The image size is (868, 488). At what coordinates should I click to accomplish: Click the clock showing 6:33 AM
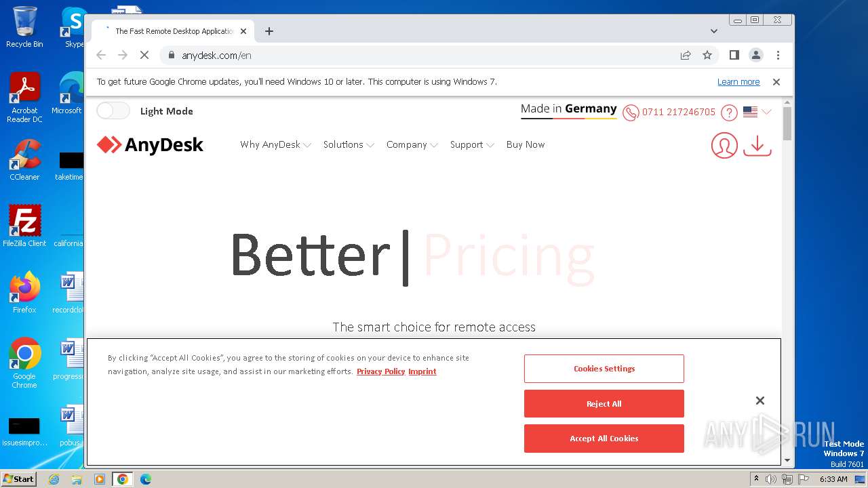click(833, 479)
